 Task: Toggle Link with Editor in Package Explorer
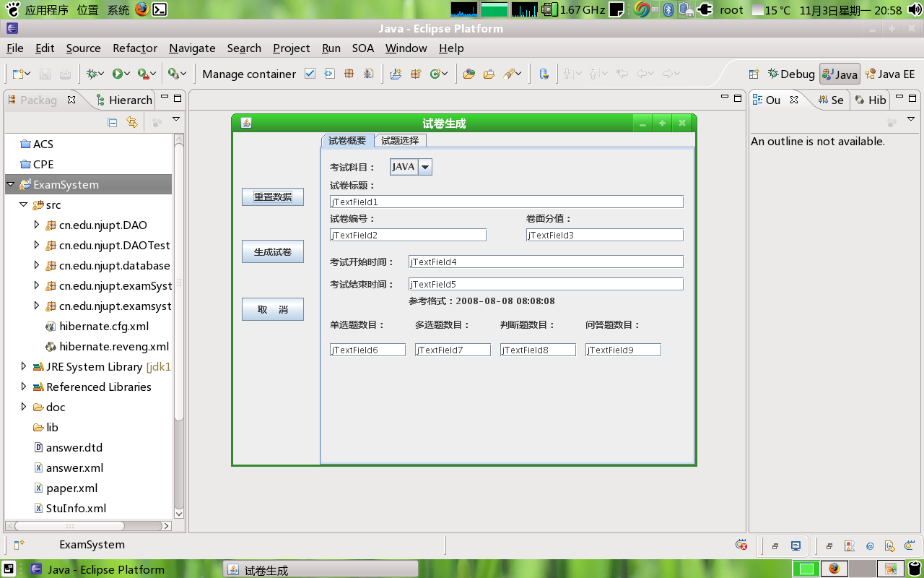[131, 122]
